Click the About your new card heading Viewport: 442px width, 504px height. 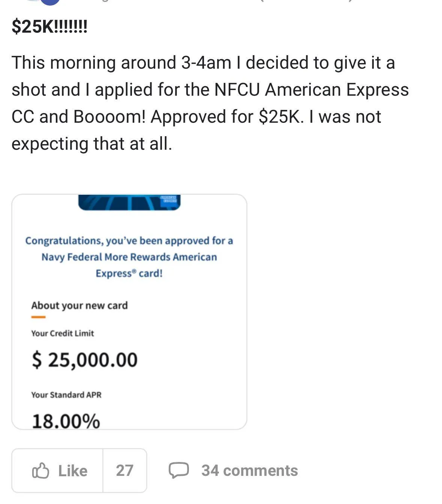(79, 305)
